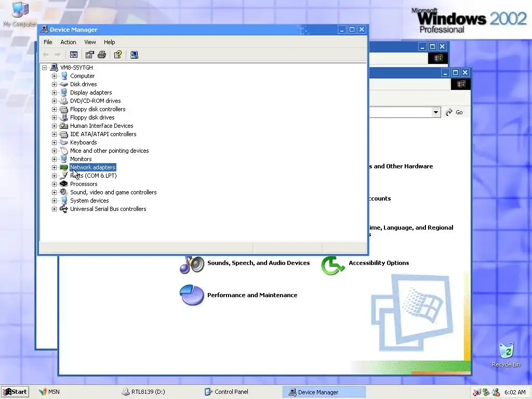Image resolution: width=532 pixels, height=399 pixels.
Task: Click the Go button in Control Panel
Action: 454,112
